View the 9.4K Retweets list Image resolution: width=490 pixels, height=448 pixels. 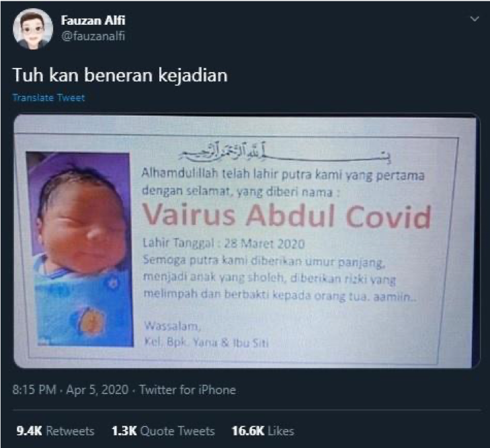coord(55,431)
